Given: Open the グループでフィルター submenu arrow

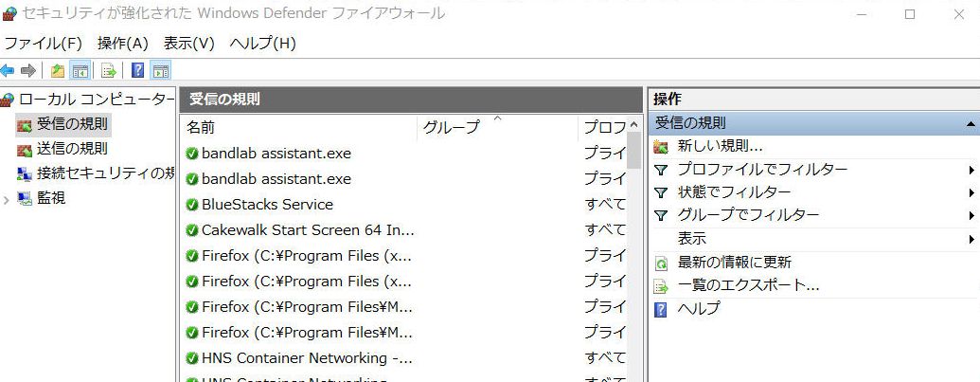Looking at the screenshot, I should tap(971, 216).
